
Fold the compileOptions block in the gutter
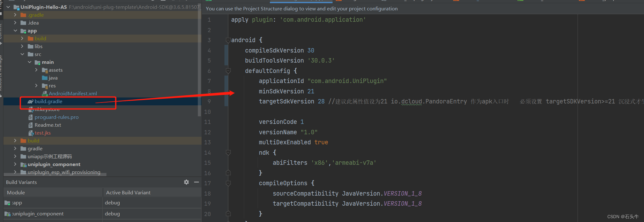coord(228,183)
